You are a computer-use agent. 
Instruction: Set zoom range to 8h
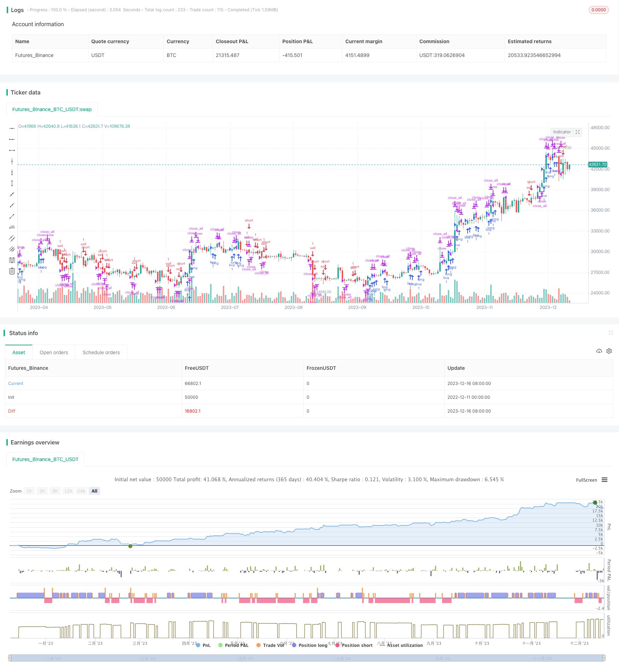(x=55, y=491)
